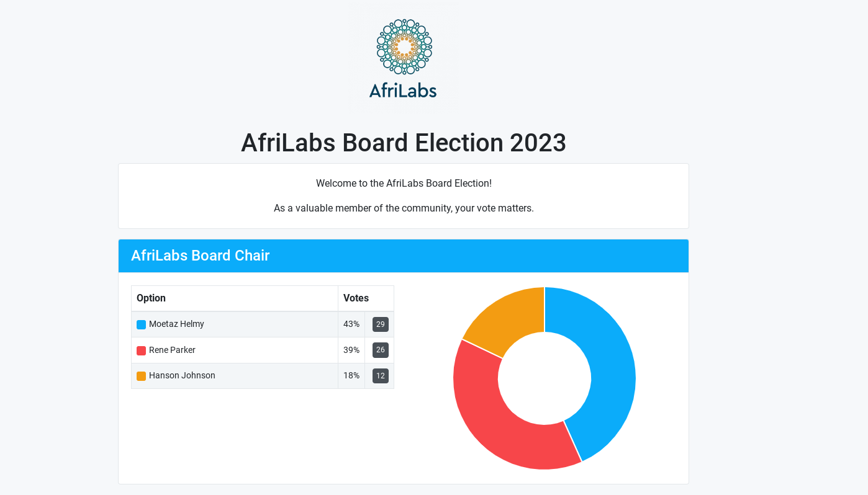This screenshot has width=868, height=495.
Task: Click the Votes column header
Action: pos(356,298)
